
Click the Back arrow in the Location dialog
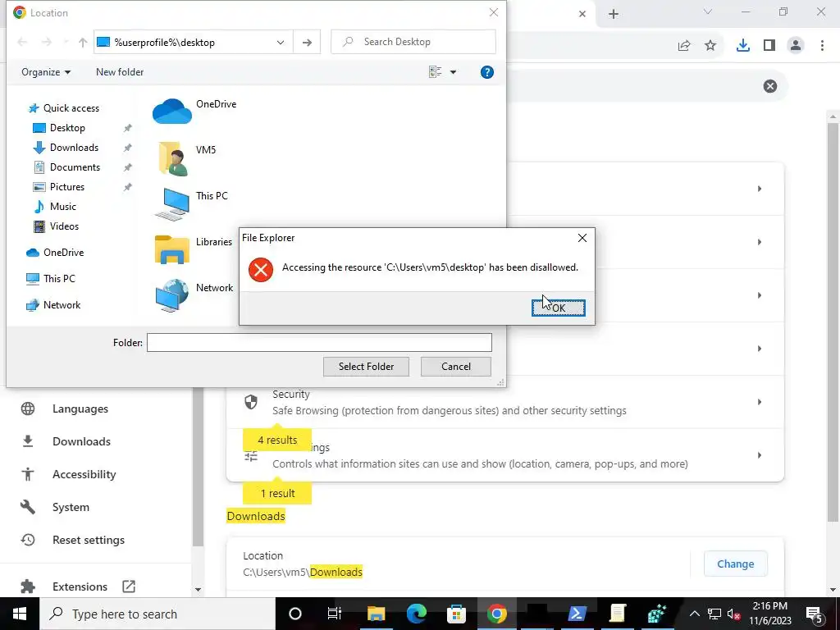(x=22, y=43)
